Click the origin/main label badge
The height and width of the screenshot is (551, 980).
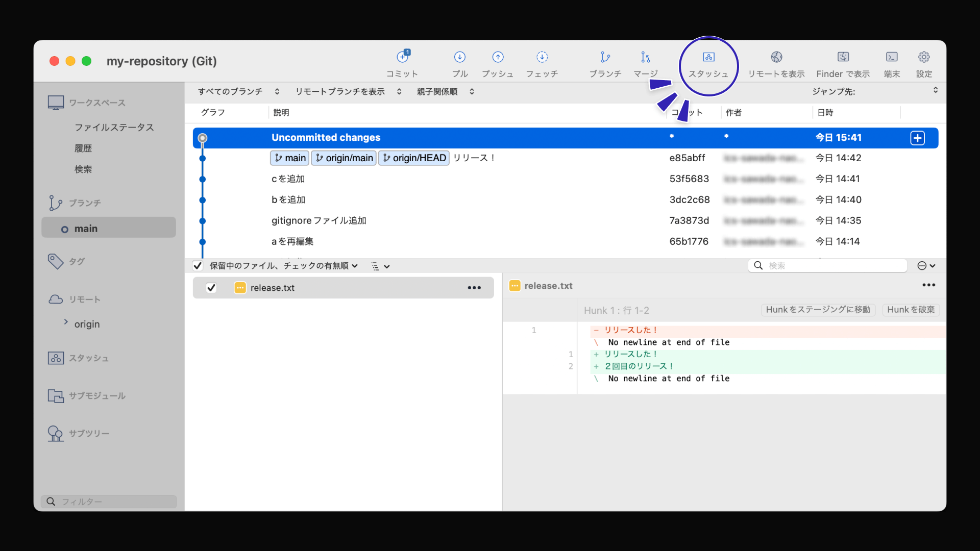coord(344,158)
